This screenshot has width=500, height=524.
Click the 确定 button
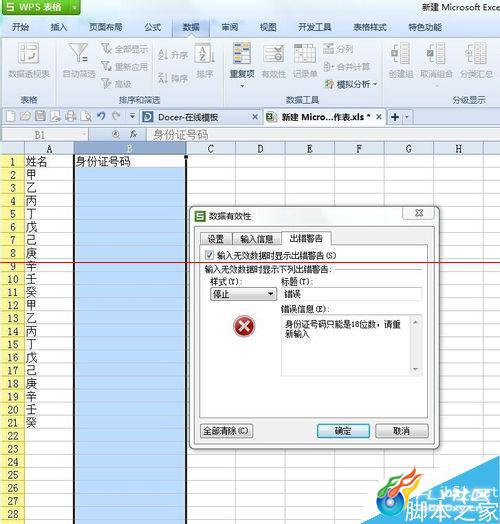click(343, 431)
